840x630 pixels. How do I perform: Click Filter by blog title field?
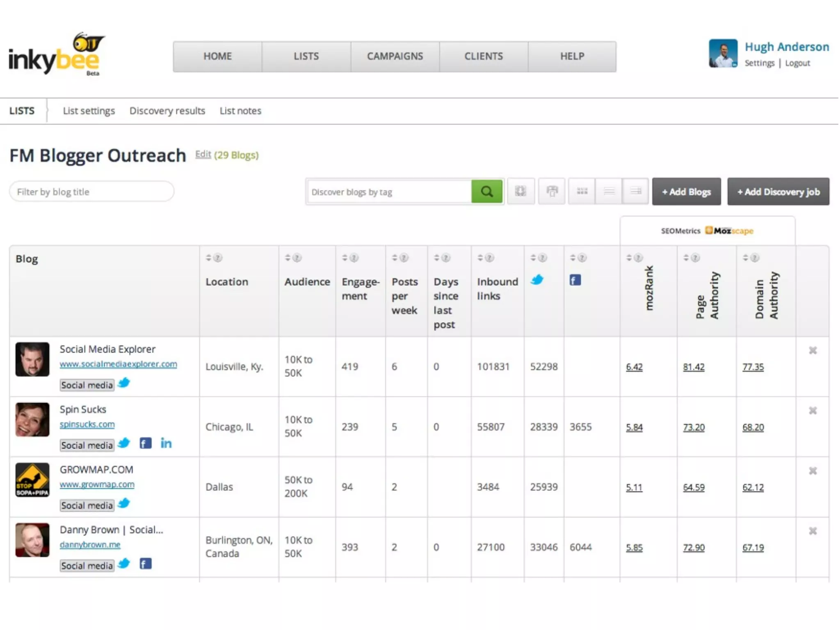pyautogui.click(x=92, y=192)
